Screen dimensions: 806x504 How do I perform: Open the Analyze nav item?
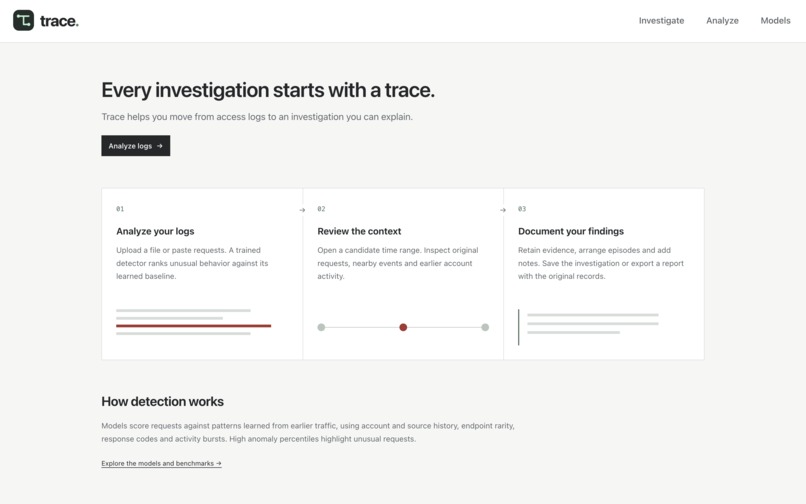(x=722, y=21)
